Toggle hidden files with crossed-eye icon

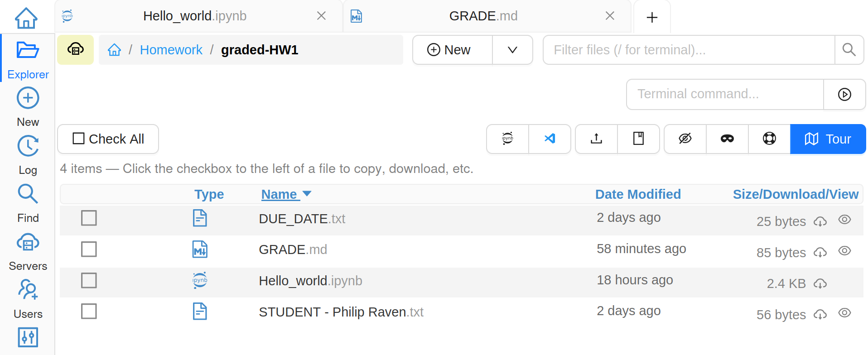point(685,139)
